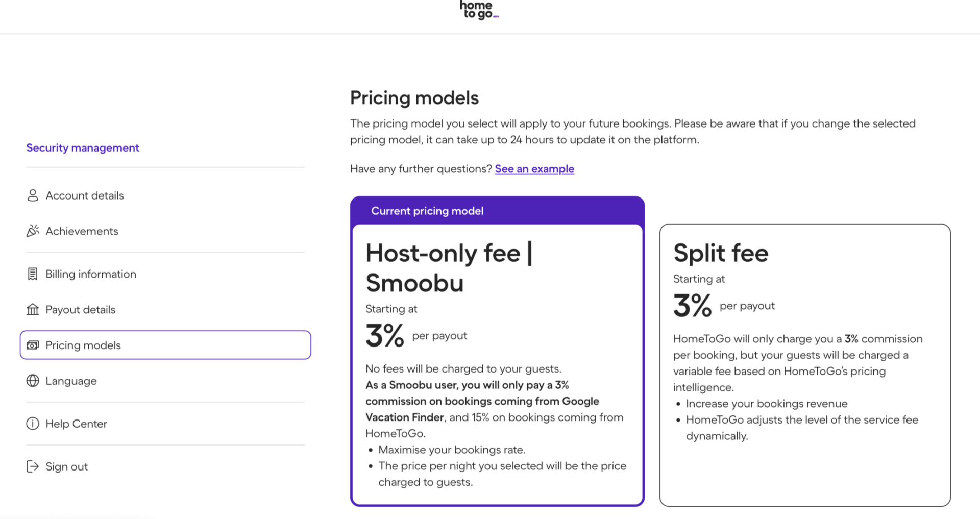Click Sign out text
This screenshot has width=980, height=519.
point(66,466)
